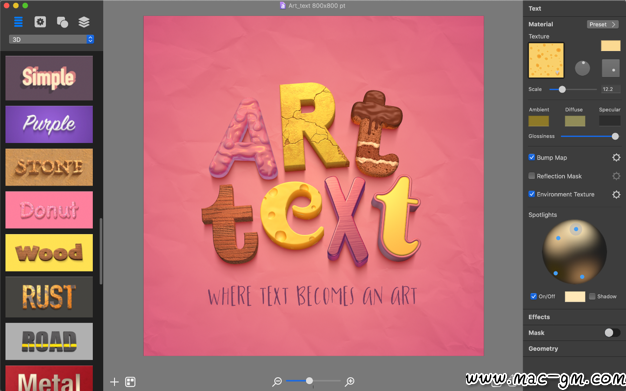Click the texture color swatch

(610, 46)
